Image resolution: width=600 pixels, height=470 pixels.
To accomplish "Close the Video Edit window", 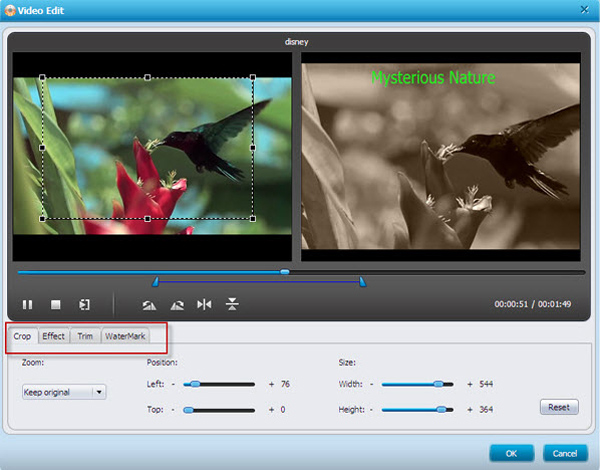I will click(x=584, y=10).
